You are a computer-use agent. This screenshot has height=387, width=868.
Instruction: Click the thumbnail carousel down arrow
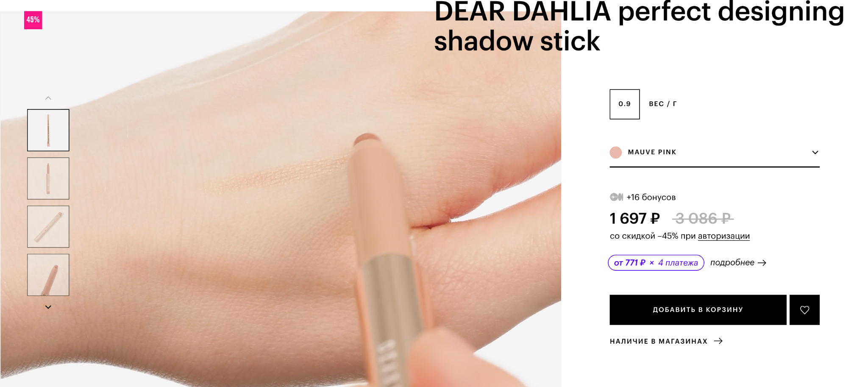point(48,307)
